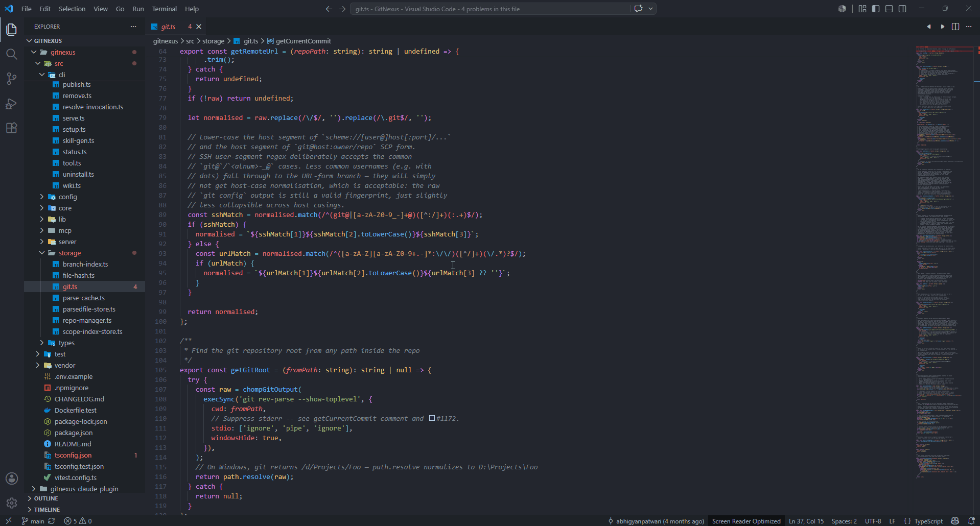Image resolution: width=980 pixels, height=526 pixels.
Task: Open the Source Control view
Action: coord(11,79)
